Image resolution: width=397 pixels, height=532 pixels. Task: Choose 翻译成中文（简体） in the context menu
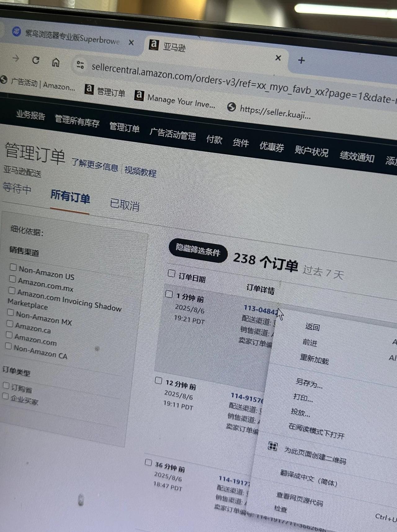click(x=309, y=478)
